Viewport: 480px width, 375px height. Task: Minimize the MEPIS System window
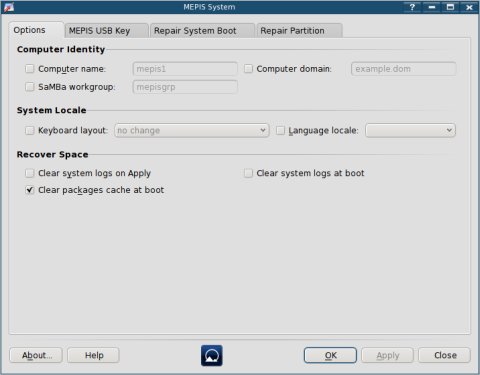pos(432,7)
